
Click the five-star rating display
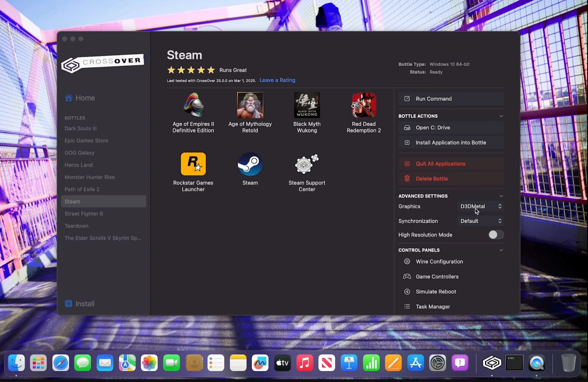(191, 70)
